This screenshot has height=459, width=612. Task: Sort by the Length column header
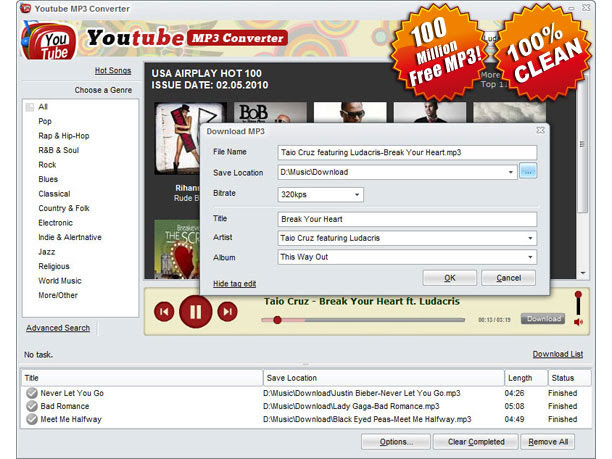[x=524, y=378]
